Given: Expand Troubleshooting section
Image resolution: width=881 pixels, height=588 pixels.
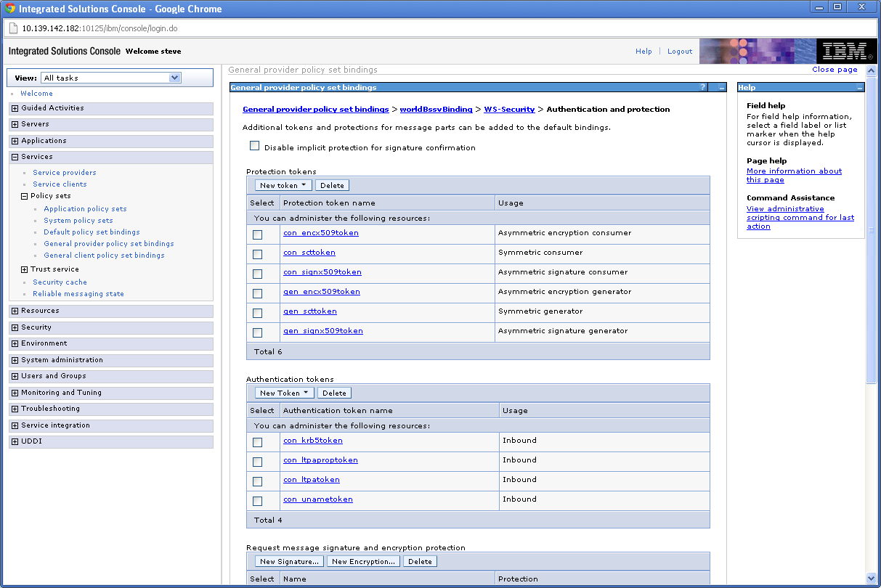Looking at the screenshot, I should coord(15,409).
